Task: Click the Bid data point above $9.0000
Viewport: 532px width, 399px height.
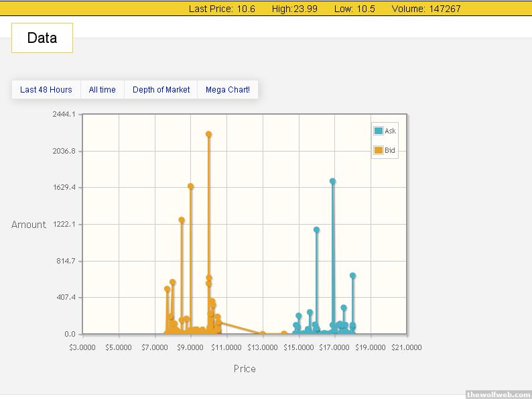Action: (x=191, y=186)
